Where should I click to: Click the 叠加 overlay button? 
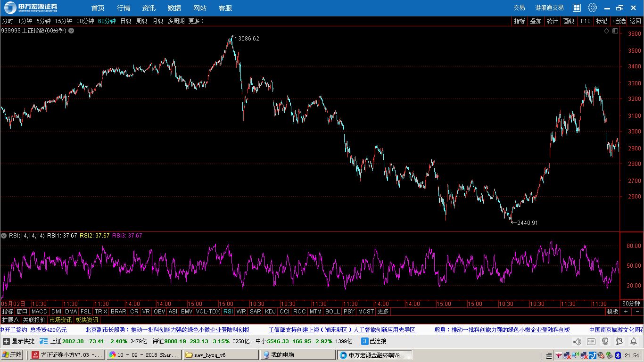coord(536,21)
